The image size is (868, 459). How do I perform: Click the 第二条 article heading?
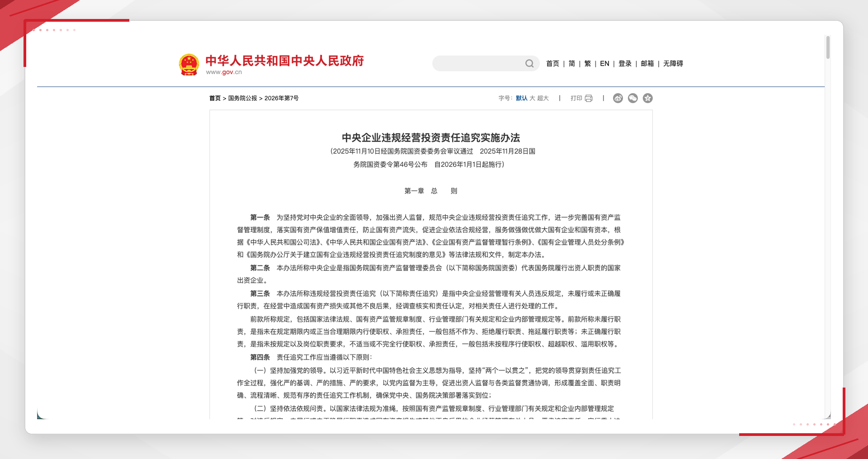(x=260, y=268)
